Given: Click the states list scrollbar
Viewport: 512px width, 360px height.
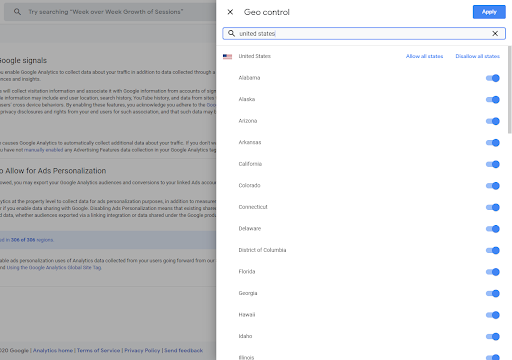Looking at the screenshot, I should [x=509, y=90].
